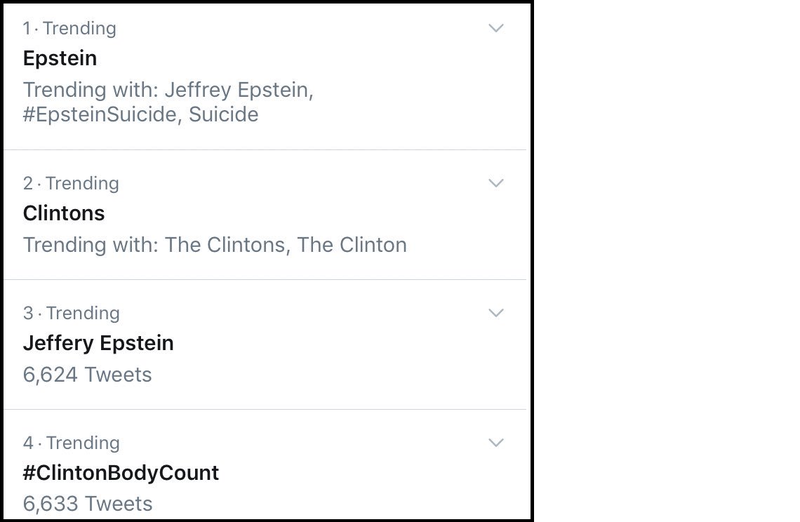Screen dimensions: 800x522
Task: Click the '3 · Trending' label
Action: (x=70, y=313)
